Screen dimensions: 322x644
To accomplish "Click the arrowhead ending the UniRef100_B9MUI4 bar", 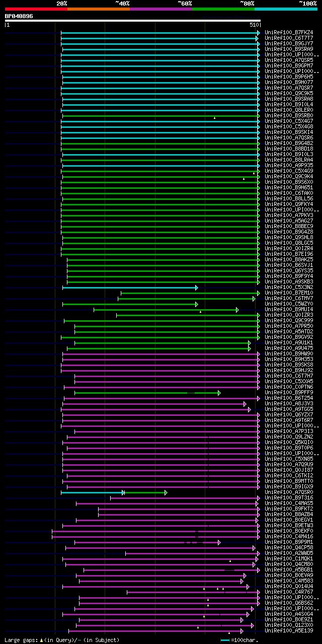I will click(237, 309).
